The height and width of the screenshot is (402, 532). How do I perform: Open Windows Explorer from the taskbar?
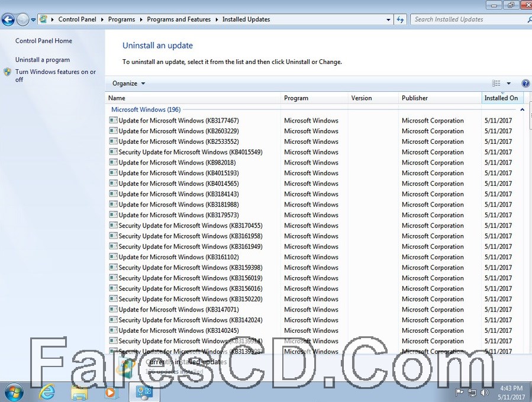coord(79,393)
